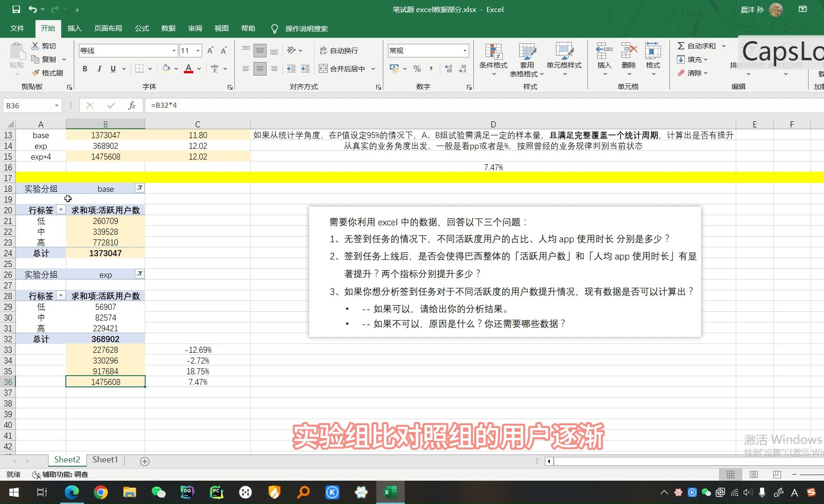Click the accessibility check 辅助功能: 调查
Image resolution: width=824 pixels, height=504 pixels.
coord(60,474)
